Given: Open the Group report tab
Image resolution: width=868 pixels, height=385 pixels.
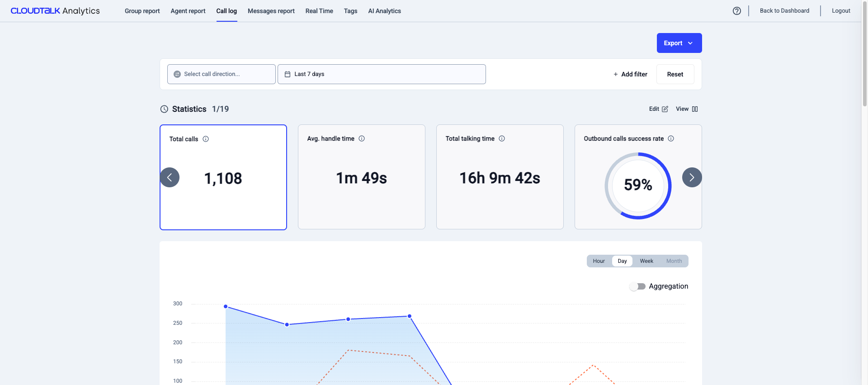Looking at the screenshot, I should (142, 11).
